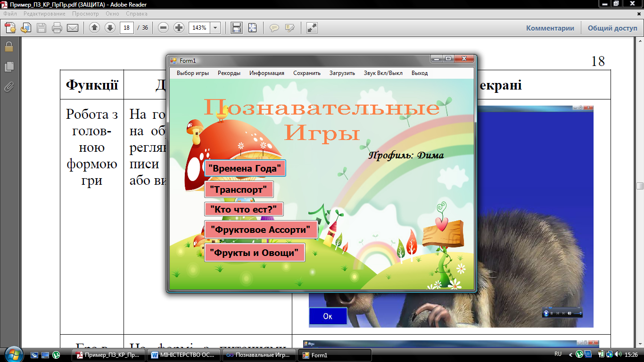Image resolution: width=644 pixels, height=362 pixels.
Task: Click Сохранить in the Form1 menu bar
Action: (307, 73)
